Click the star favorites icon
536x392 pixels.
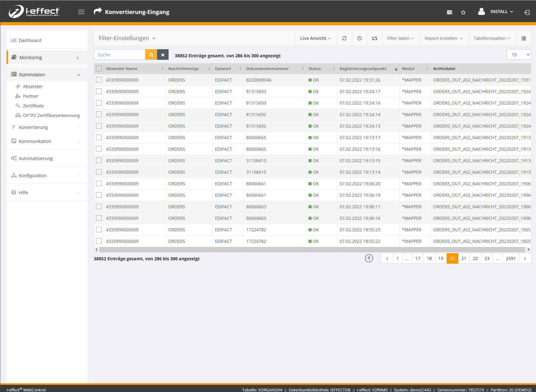[463, 12]
